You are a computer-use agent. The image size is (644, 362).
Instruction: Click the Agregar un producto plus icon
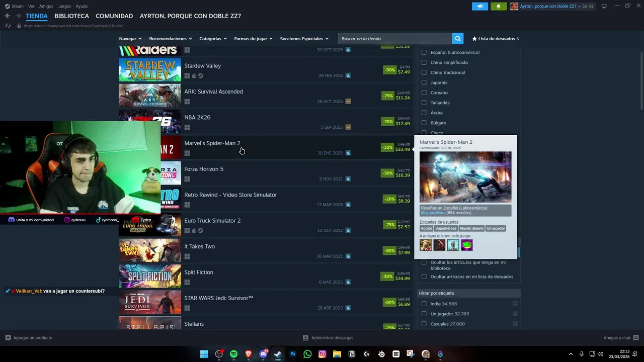[x=8, y=338]
